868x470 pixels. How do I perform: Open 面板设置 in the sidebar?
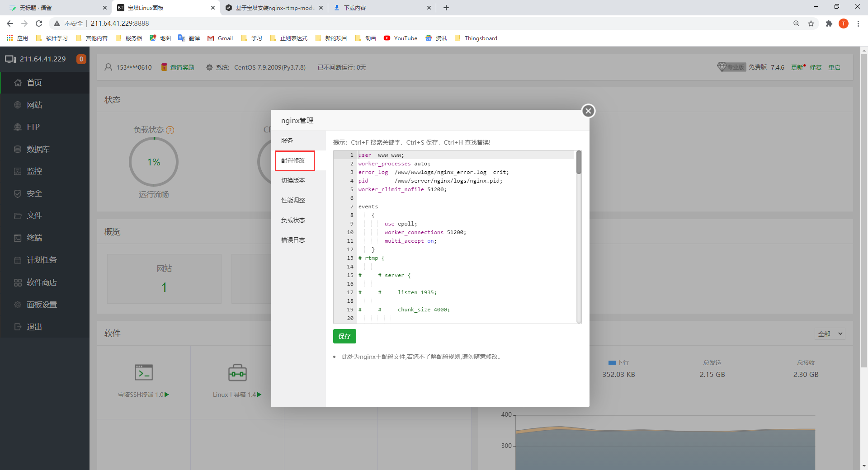[42, 305]
